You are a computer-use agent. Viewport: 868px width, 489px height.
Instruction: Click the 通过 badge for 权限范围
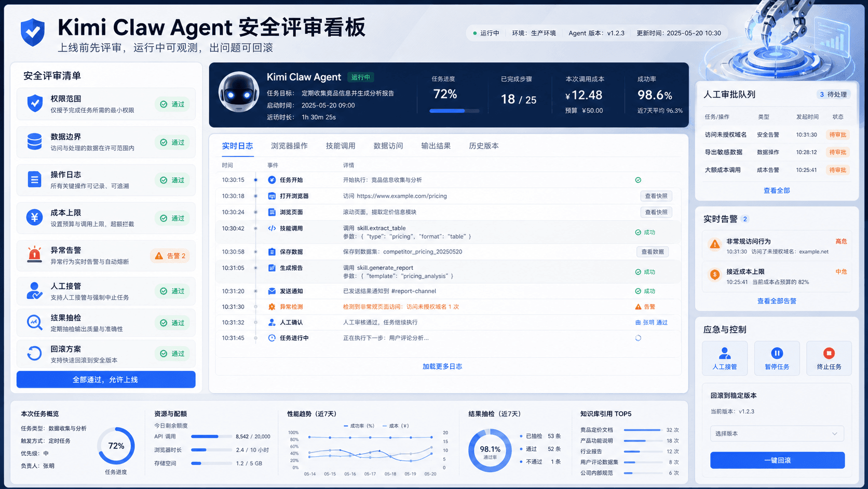click(x=173, y=104)
